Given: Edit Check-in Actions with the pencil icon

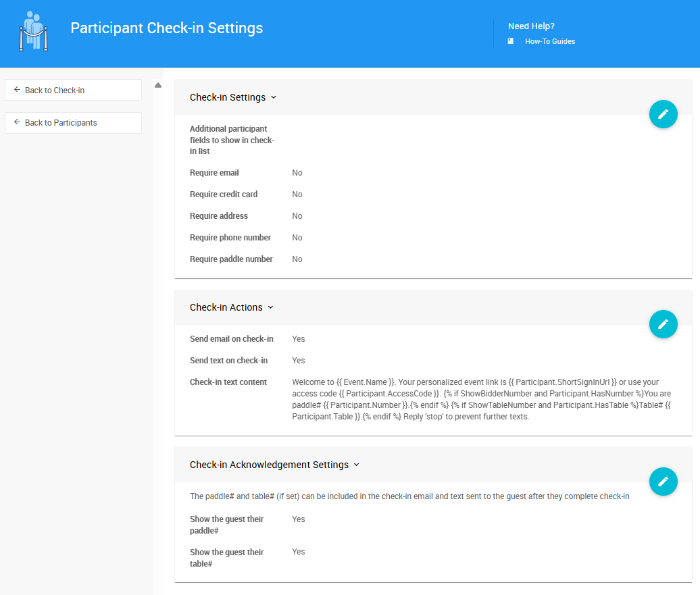Looking at the screenshot, I should point(663,324).
